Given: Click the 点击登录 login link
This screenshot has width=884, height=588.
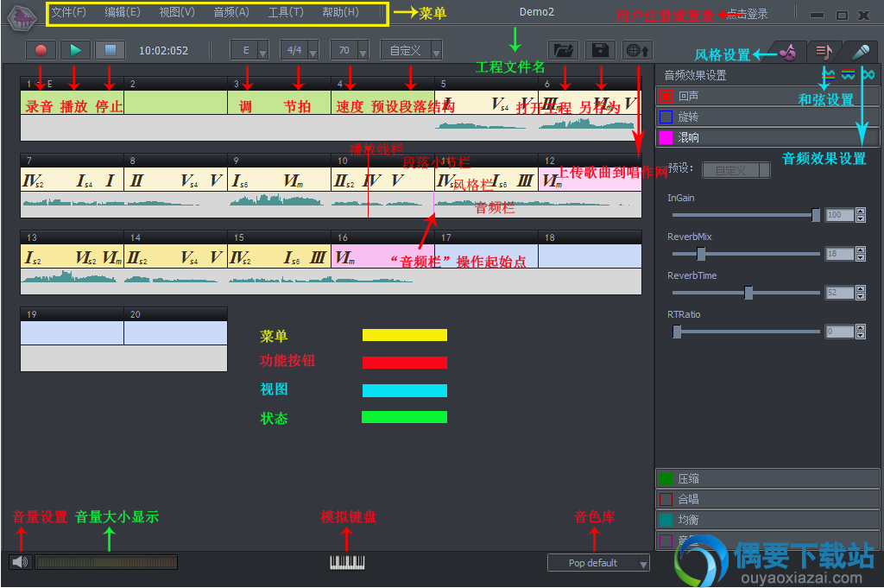Looking at the screenshot, I should coord(747,14).
